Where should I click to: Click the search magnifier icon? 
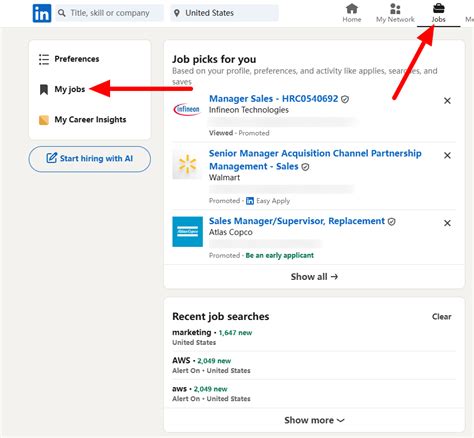tap(61, 13)
